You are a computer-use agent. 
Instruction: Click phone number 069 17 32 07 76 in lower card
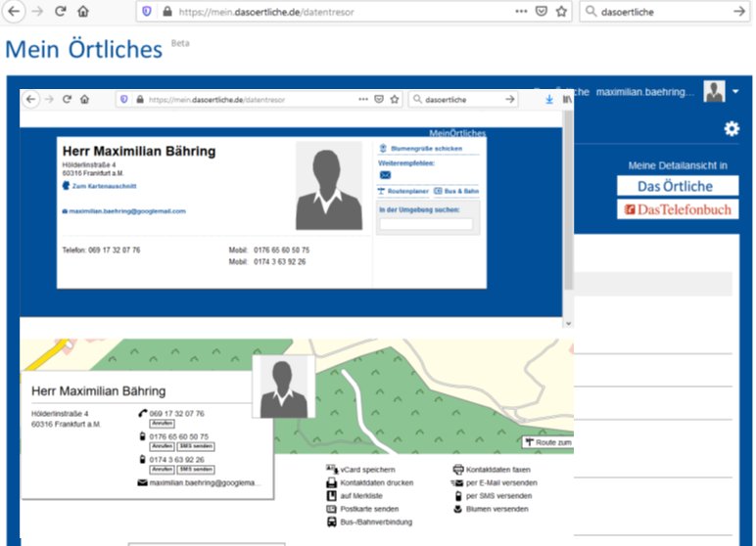pos(177,414)
